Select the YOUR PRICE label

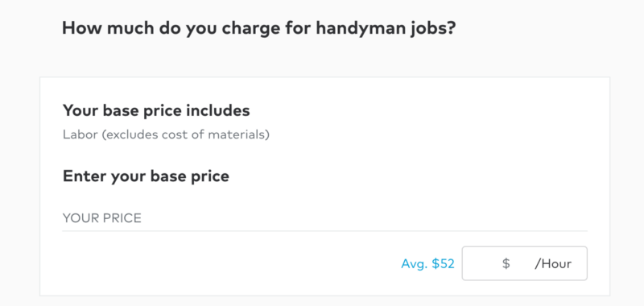pos(102,218)
